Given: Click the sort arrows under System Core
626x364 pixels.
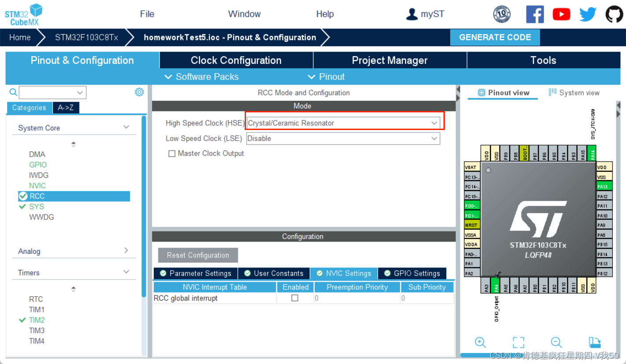Looking at the screenshot, I should pos(73,144).
